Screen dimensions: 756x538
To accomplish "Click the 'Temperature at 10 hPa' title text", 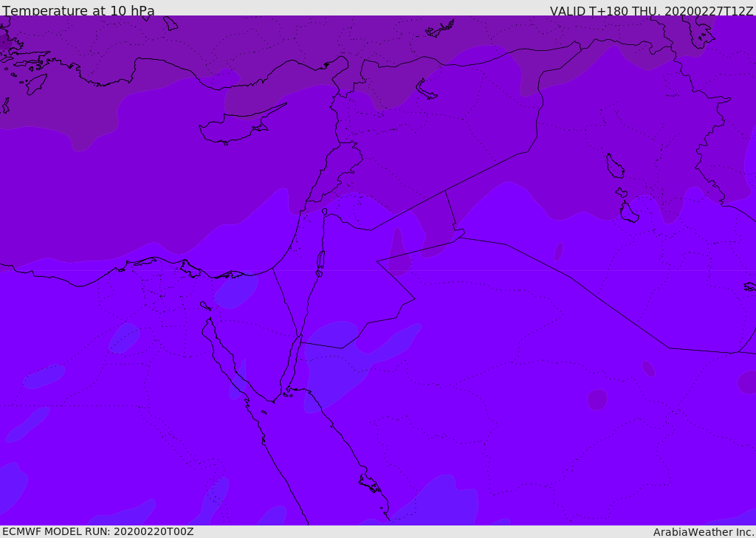I will pos(78,10).
